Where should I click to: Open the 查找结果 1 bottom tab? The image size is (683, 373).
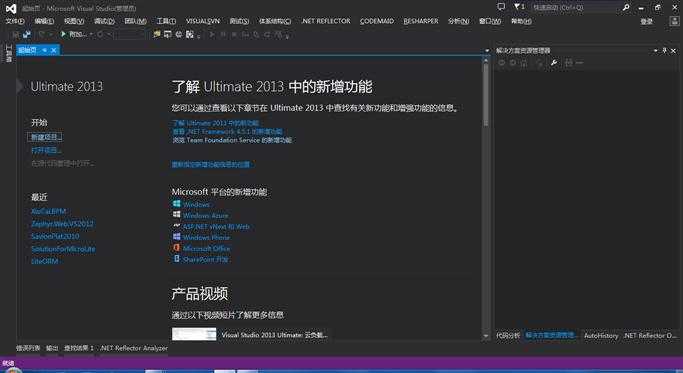tap(79, 348)
